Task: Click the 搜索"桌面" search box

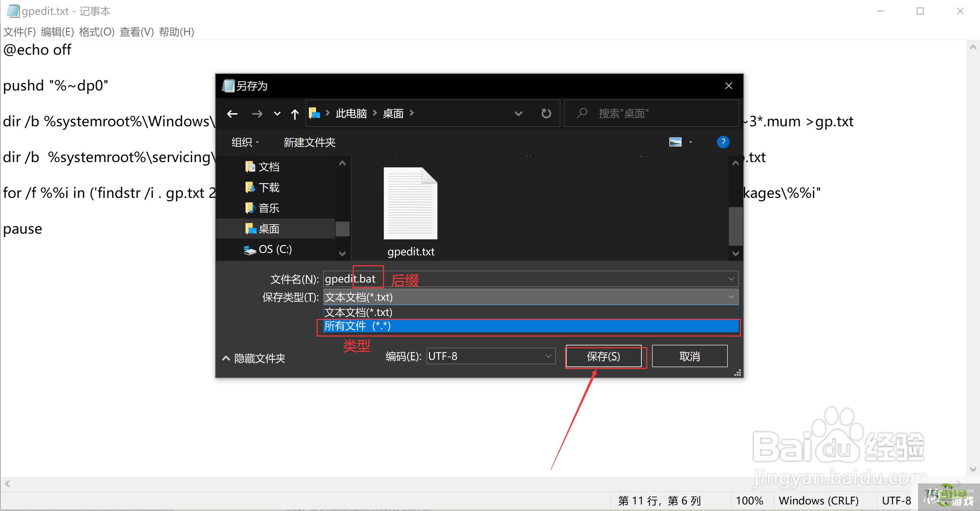Action: [x=651, y=114]
